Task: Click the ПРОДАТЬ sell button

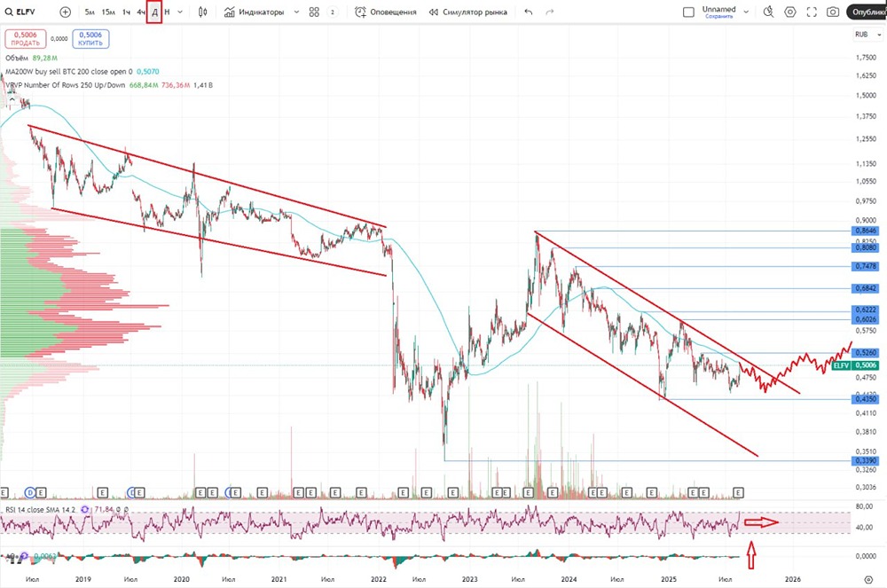Action: coord(26,39)
